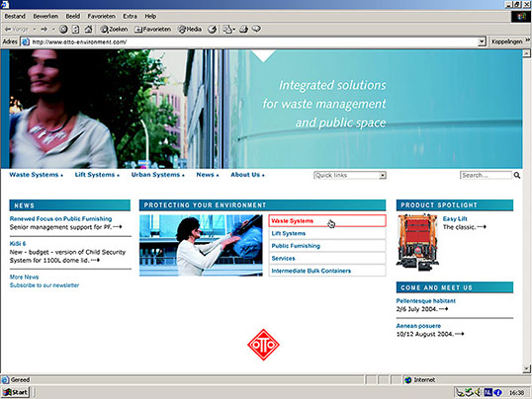Image resolution: width=532 pixels, height=399 pixels.
Task: Open the address bar dropdown arrow
Action: [x=482, y=42]
